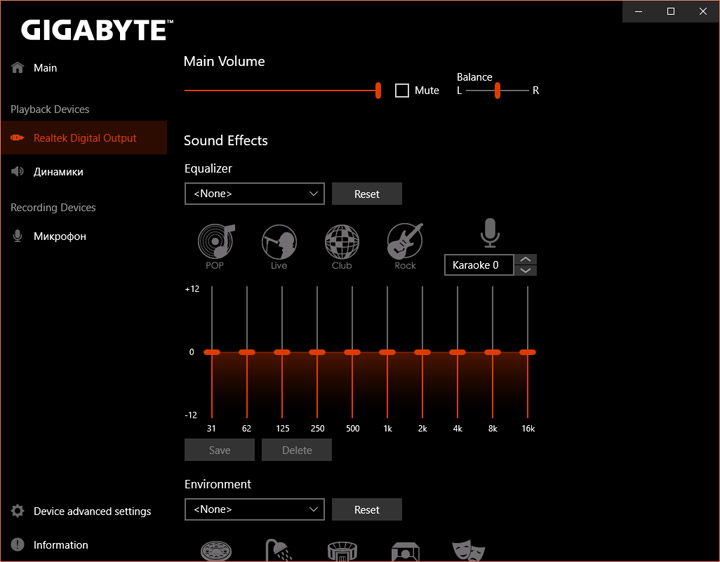Select Realtek Digital Output device
Image resolution: width=720 pixels, height=562 pixels.
coord(84,138)
